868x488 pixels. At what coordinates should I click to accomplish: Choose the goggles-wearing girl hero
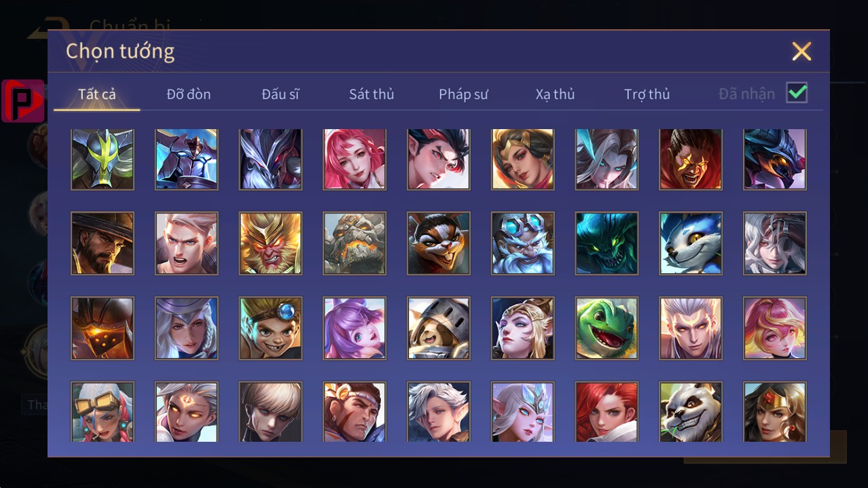click(x=103, y=412)
